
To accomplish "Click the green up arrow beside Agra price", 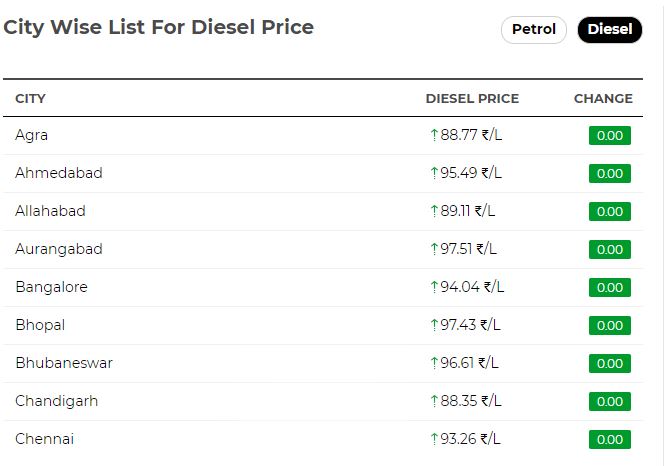I will [434, 135].
